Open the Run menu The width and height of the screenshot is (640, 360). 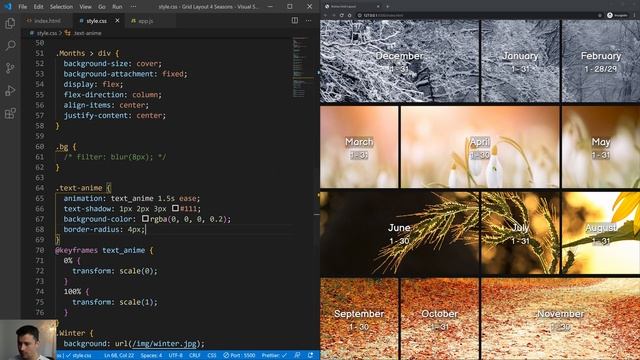pos(117,7)
